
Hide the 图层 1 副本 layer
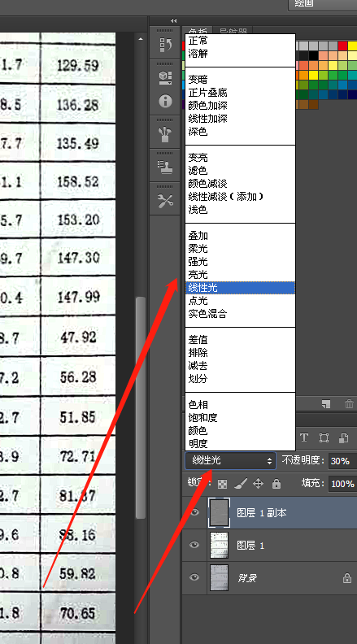pyautogui.click(x=194, y=512)
